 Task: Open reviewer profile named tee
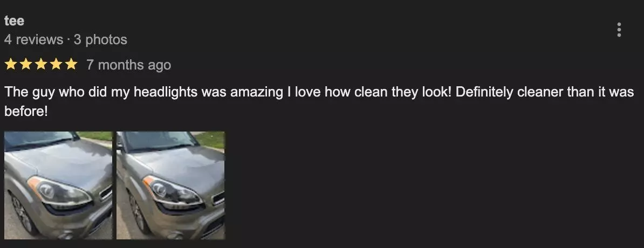click(15, 20)
